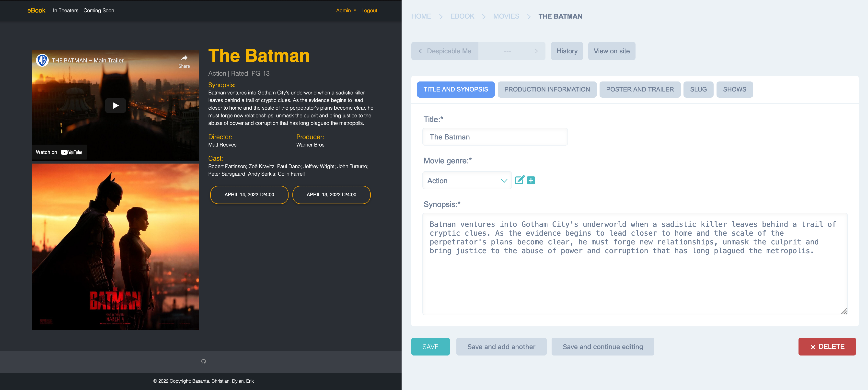Open the Shows tab
This screenshot has width=868, height=390.
(735, 90)
